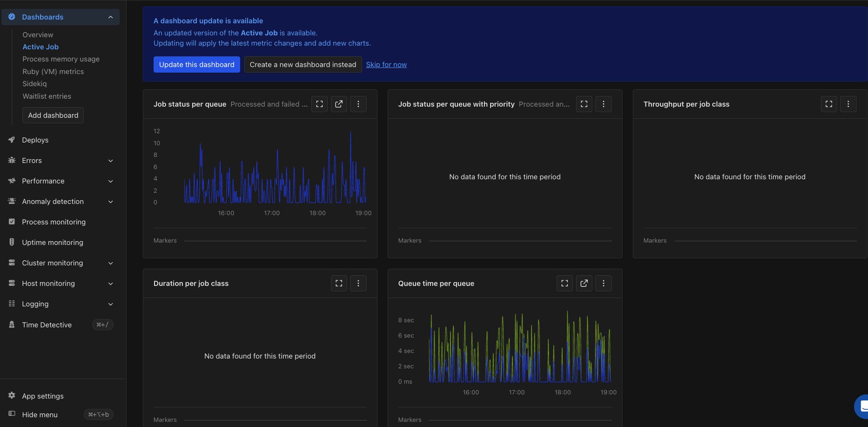Click Add dashboard button
Viewport: 868px width, 427px height.
(x=53, y=115)
